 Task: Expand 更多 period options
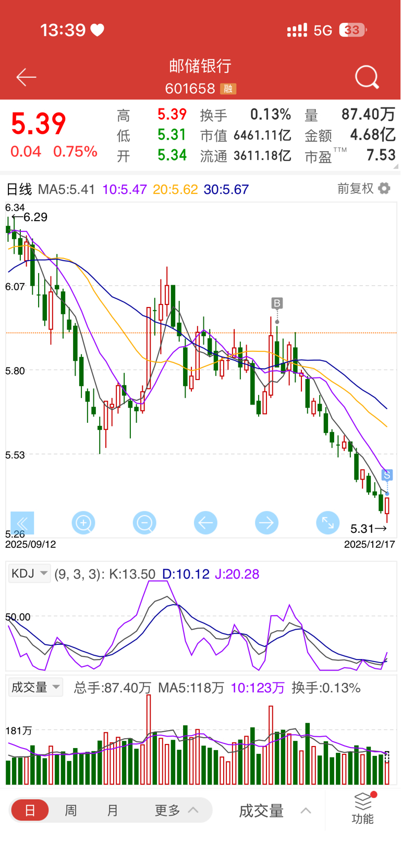176,811
